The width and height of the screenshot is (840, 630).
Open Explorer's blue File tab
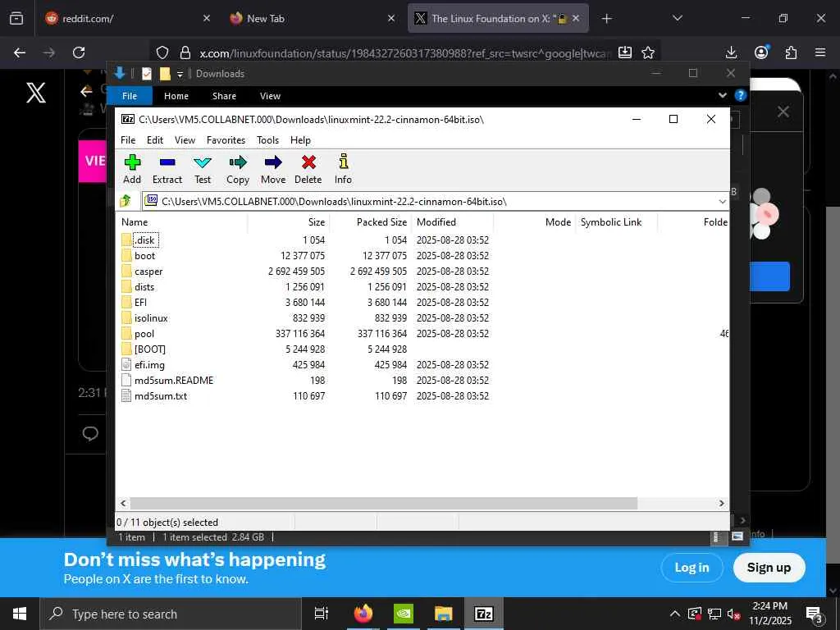point(130,96)
